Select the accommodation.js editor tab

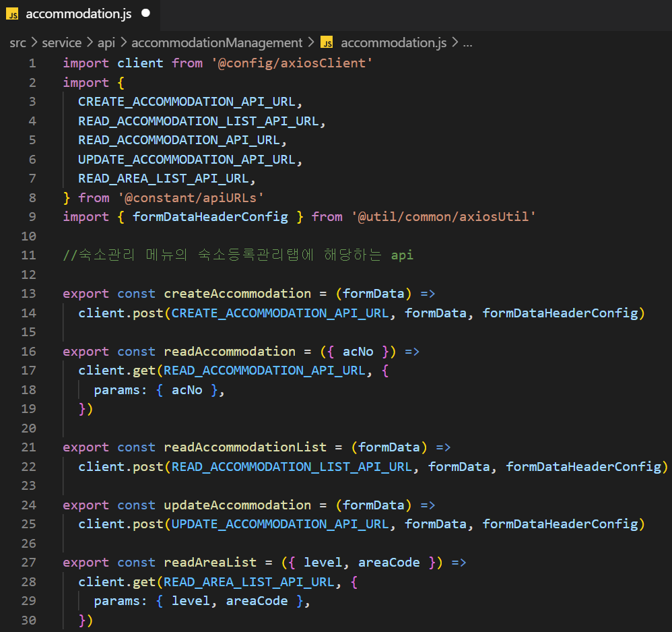pyautogui.click(x=79, y=15)
